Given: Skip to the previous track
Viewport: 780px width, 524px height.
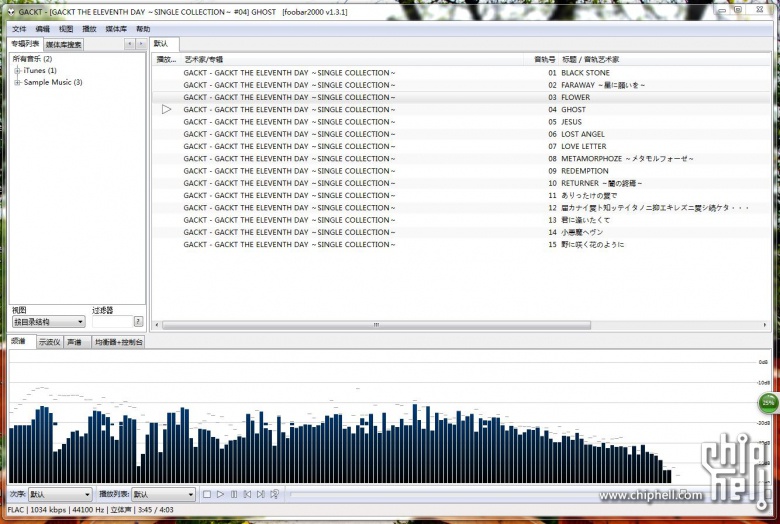Looking at the screenshot, I should [247, 494].
